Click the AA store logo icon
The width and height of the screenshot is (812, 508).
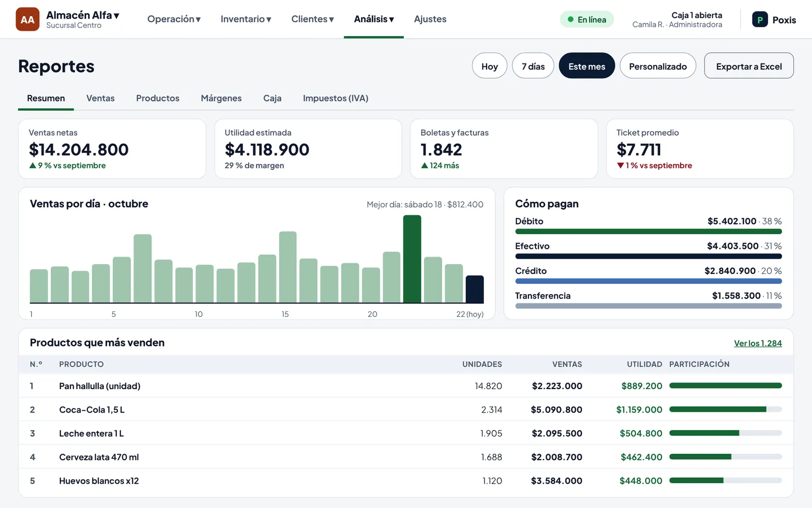coord(27,19)
